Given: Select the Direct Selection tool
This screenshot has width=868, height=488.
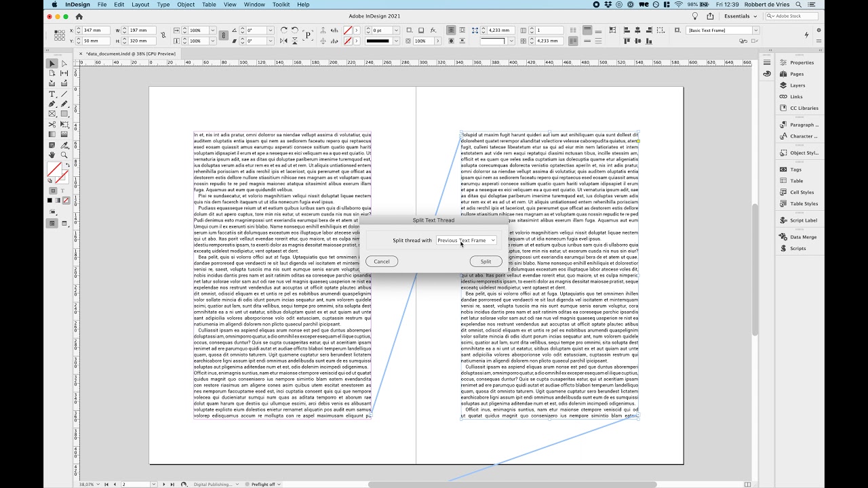Looking at the screenshot, I should (x=64, y=63).
